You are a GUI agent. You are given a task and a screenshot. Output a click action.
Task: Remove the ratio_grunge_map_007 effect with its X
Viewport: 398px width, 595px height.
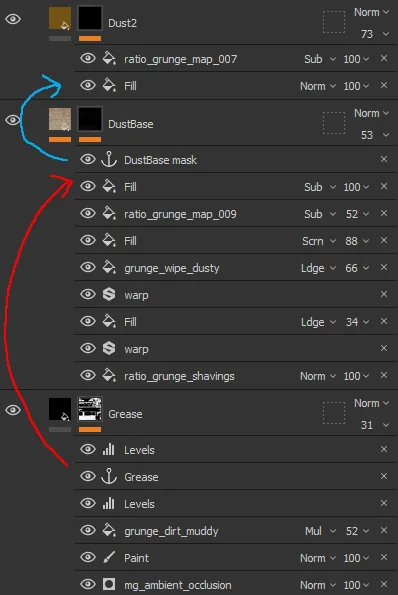[x=384, y=58]
